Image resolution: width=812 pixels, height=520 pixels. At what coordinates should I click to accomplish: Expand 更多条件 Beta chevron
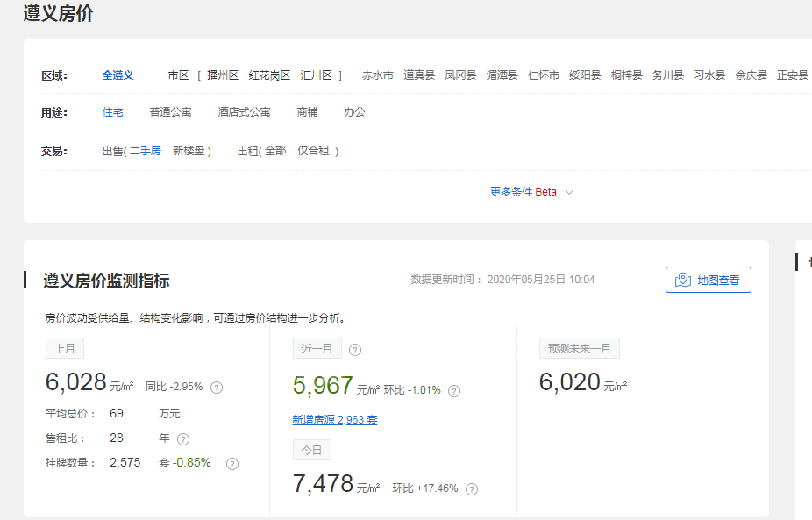569,192
